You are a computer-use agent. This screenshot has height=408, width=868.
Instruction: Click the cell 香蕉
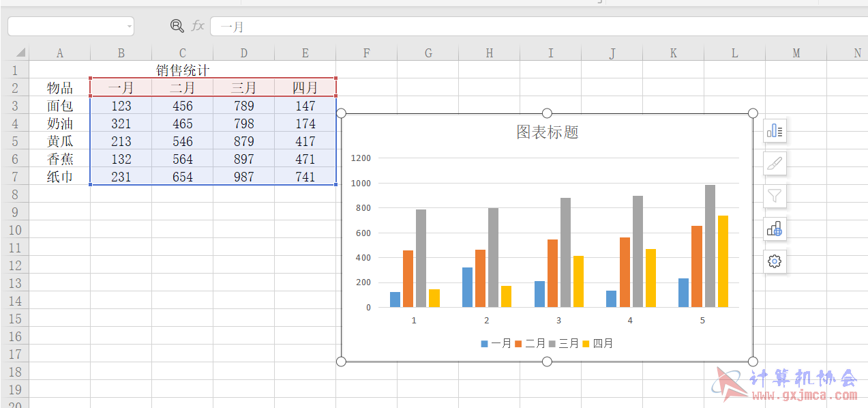pos(59,159)
